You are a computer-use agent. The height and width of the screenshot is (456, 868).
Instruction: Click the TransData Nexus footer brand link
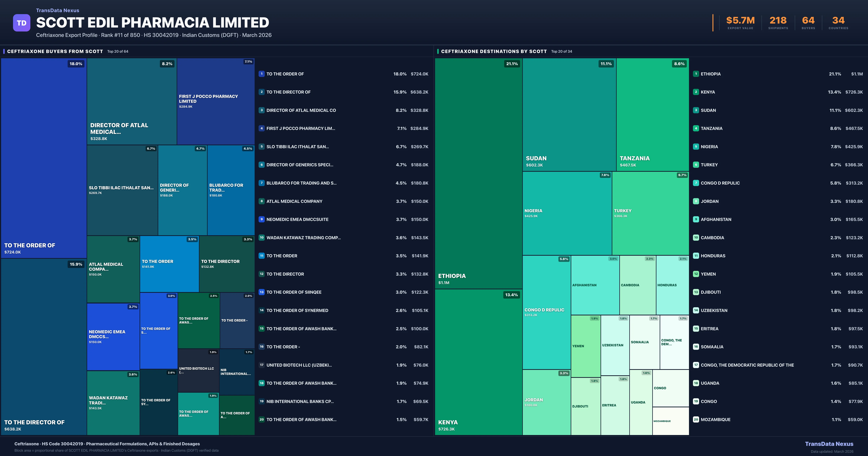(829, 444)
